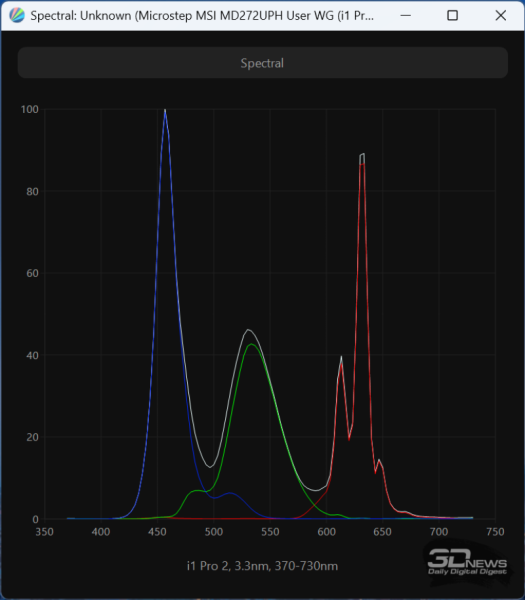Click the 550 label on the X axis
The height and width of the screenshot is (600, 525).
(270, 532)
